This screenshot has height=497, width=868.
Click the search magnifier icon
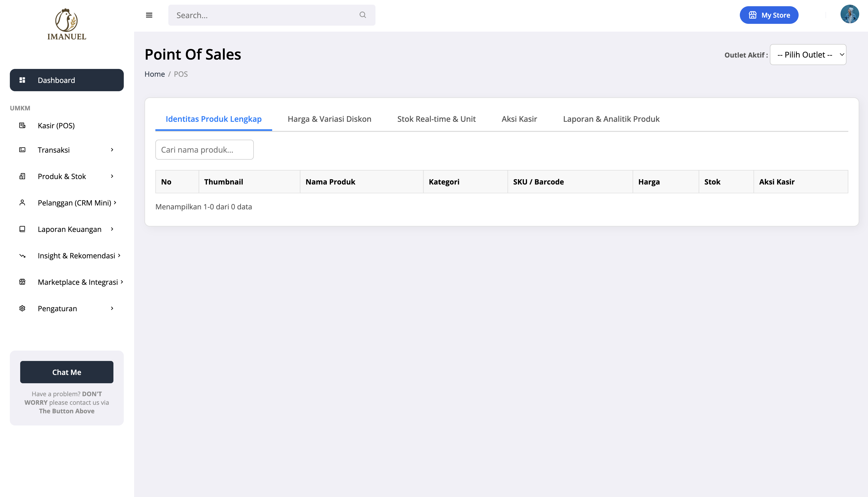363,15
